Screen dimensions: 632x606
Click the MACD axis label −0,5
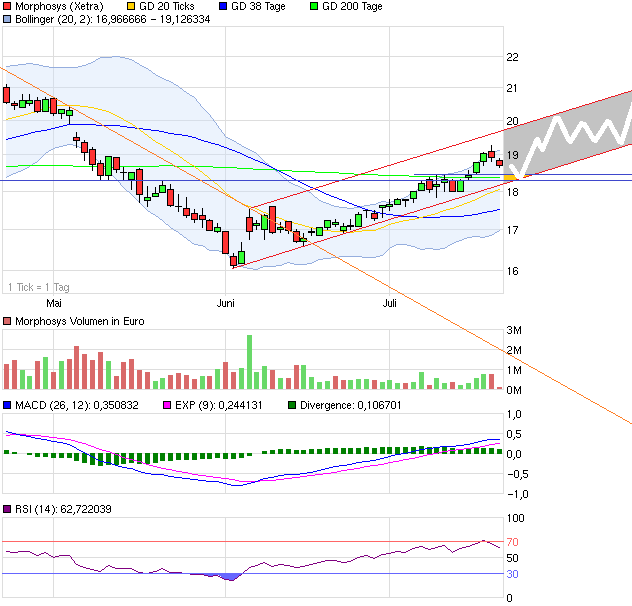click(517, 474)
